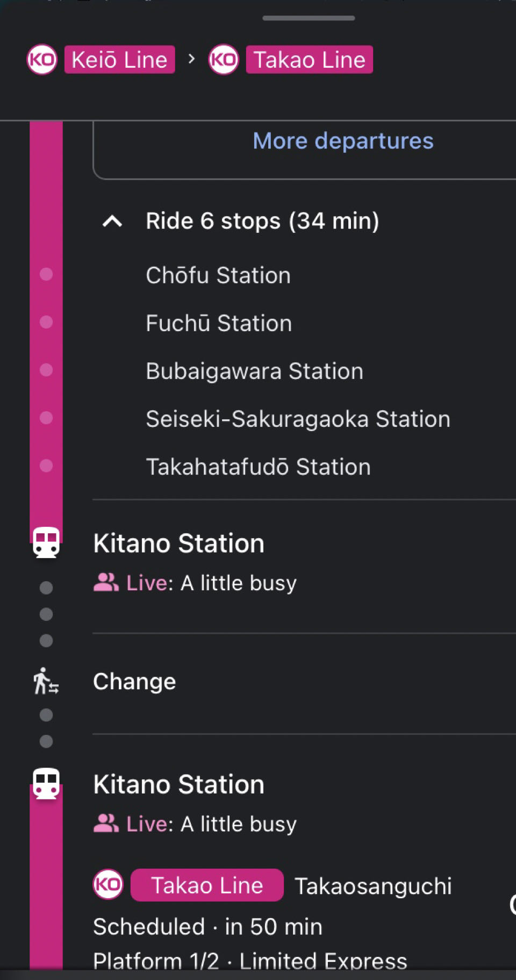Viewport: 516px width, 980px height.
Task: Tap the train icon at second Kitano Station
Action: pos(46,784)
